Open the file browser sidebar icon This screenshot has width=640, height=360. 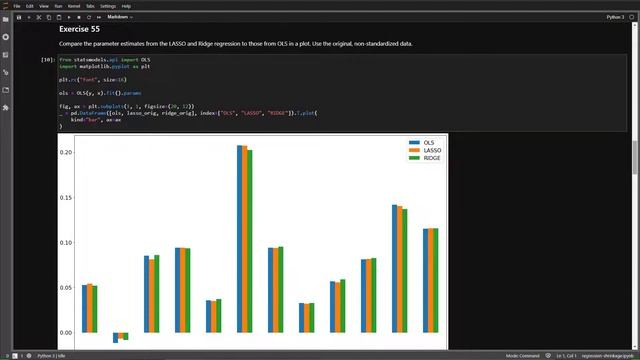6,19
